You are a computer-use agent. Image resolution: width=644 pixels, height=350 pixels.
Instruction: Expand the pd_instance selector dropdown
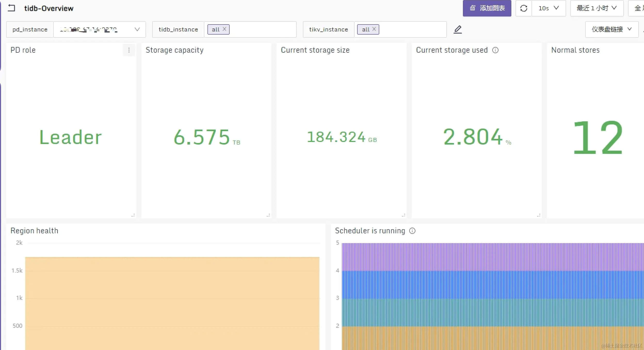click(x=137, y=29)
